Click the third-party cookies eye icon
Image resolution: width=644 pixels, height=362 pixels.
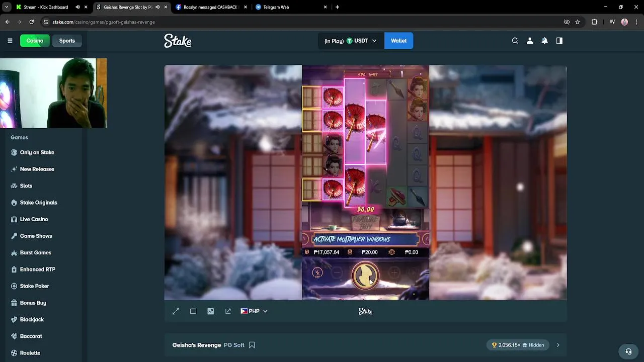[x=567, y=22]
